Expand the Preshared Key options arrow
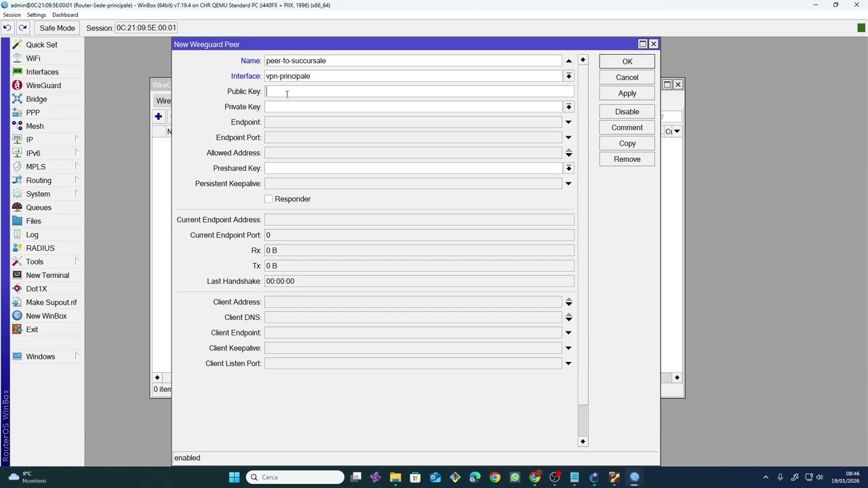This screenshot has width=868, height=488. tap(568, 168)
